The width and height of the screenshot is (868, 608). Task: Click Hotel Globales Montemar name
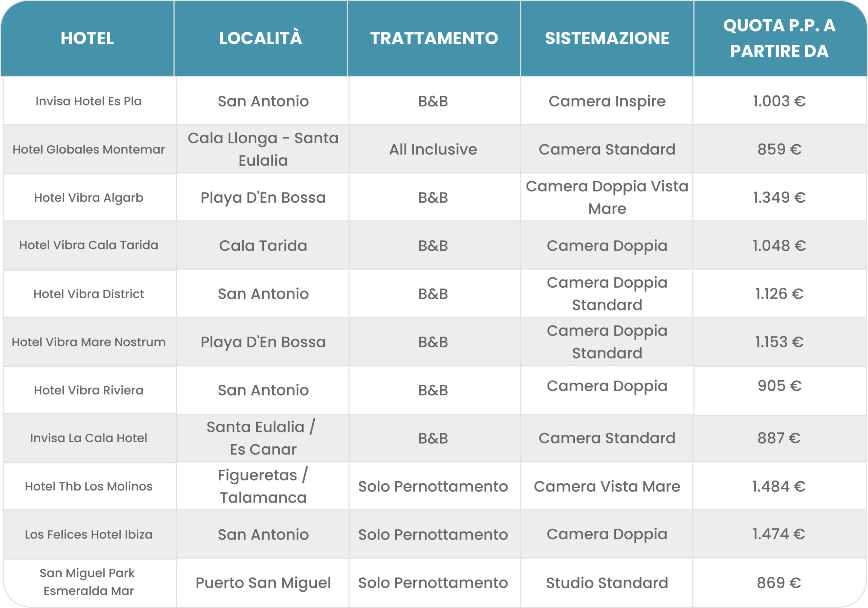click(89, 149)
